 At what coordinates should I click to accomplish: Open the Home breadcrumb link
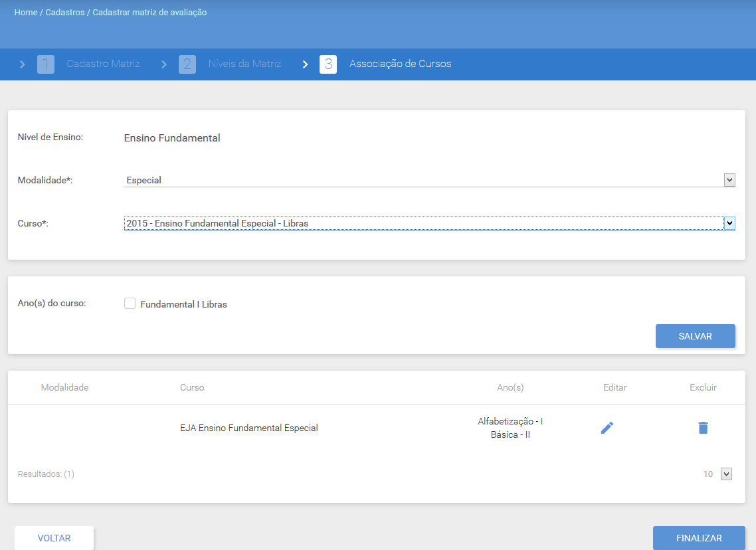(x=25, y=13)
